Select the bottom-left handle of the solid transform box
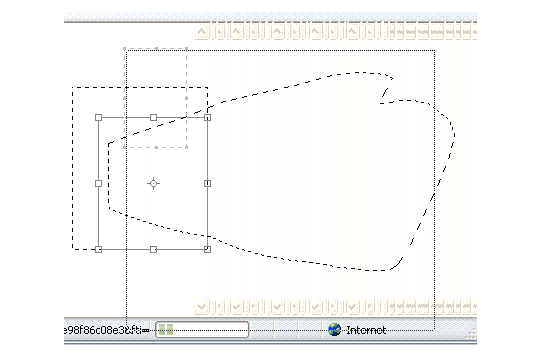 tap(98, 249)
